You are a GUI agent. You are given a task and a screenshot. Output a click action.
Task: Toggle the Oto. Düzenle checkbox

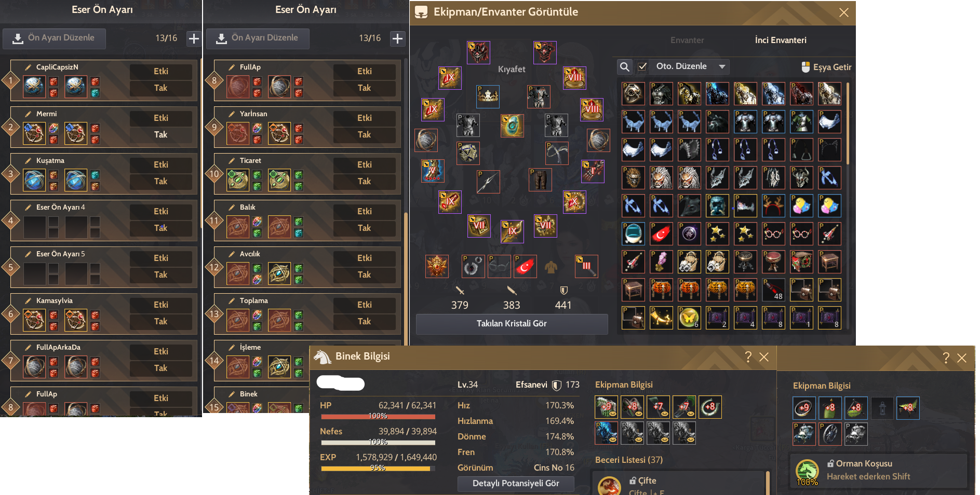point(642,66)
